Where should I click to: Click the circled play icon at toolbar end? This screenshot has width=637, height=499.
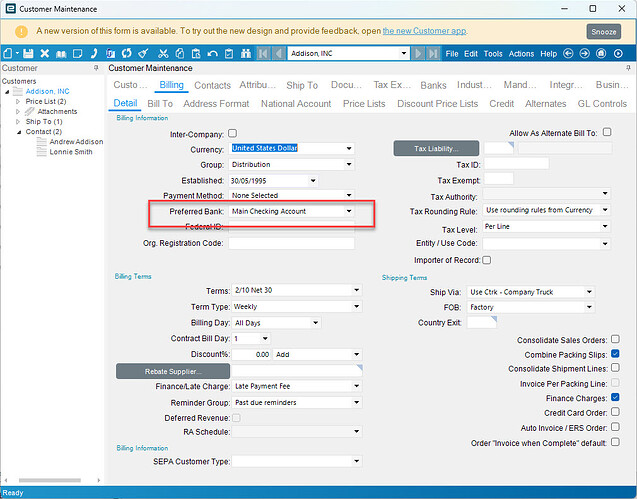618,53
